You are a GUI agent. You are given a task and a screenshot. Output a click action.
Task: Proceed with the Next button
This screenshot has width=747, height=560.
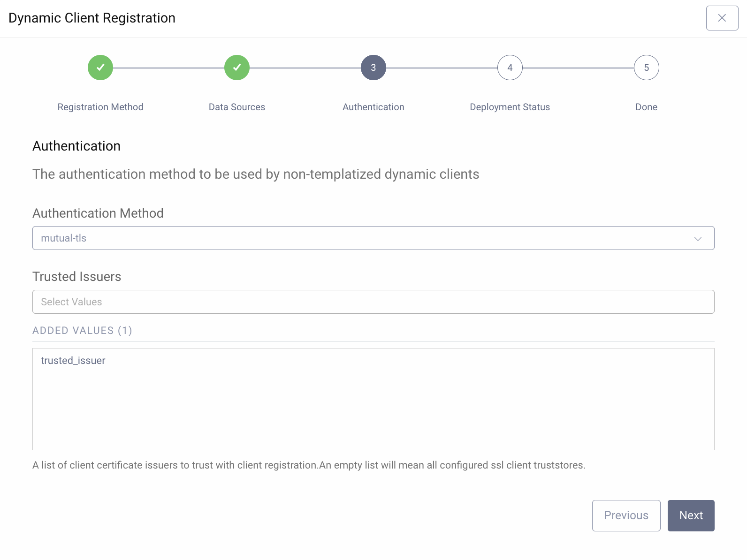click(x=691, y=515)
